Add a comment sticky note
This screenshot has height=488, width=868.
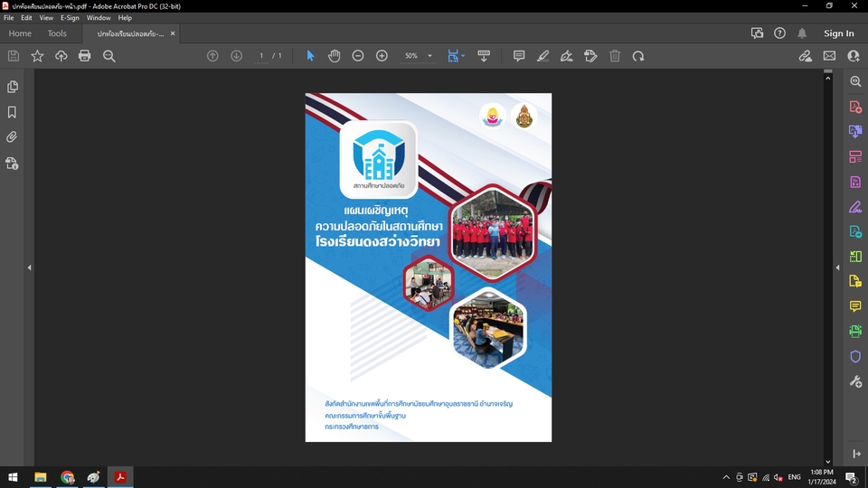(519, 56)
